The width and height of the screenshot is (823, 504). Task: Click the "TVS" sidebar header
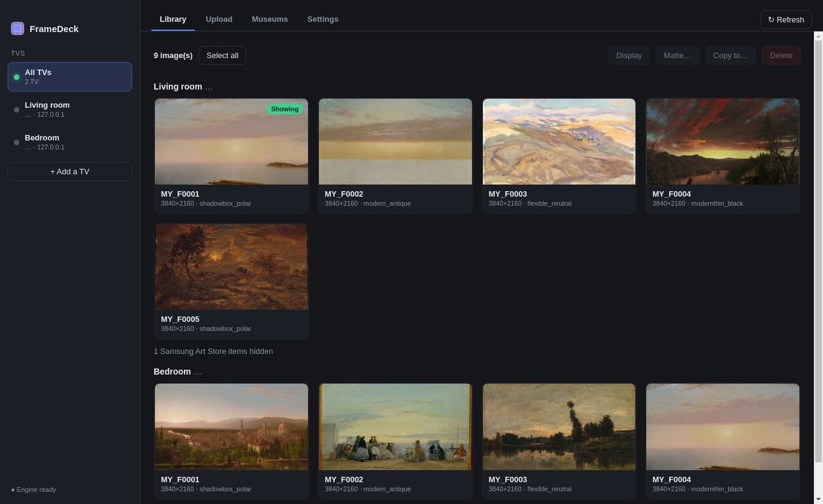point(18,53)
